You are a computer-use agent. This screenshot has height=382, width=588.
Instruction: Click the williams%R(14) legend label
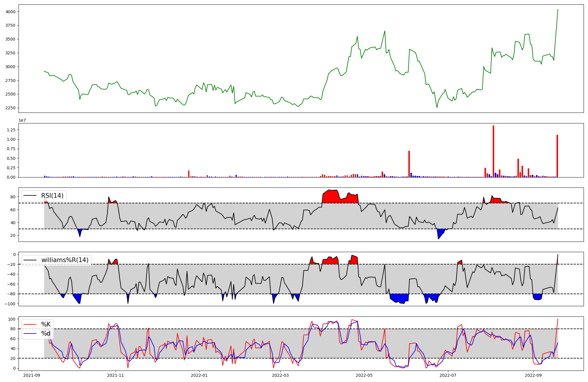pos(65,260)
